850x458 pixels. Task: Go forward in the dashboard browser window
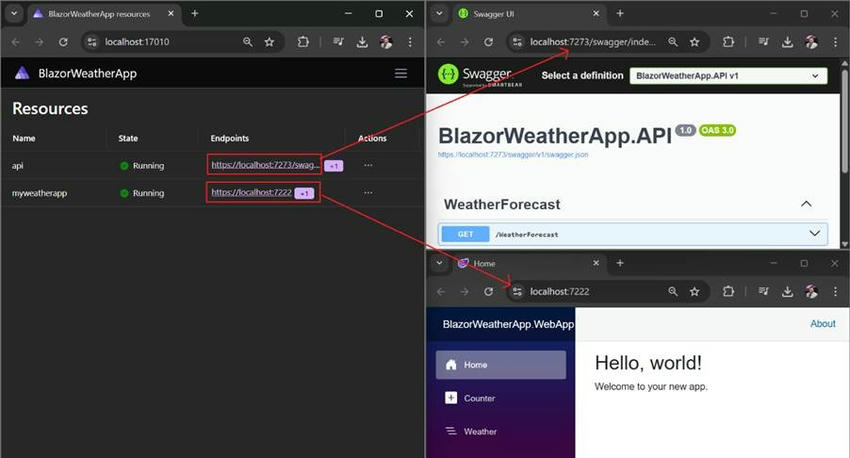tap(39, 42)
